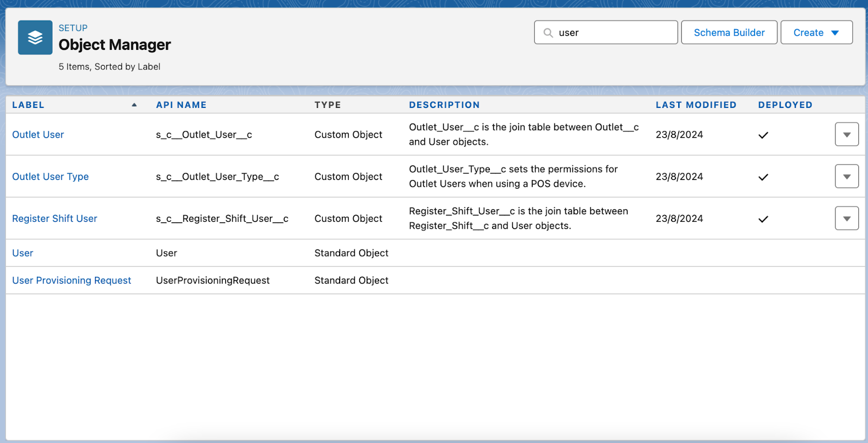Select the UserProvisioningRequest API name cell
868x443 pixels.
tap(213, 280)
